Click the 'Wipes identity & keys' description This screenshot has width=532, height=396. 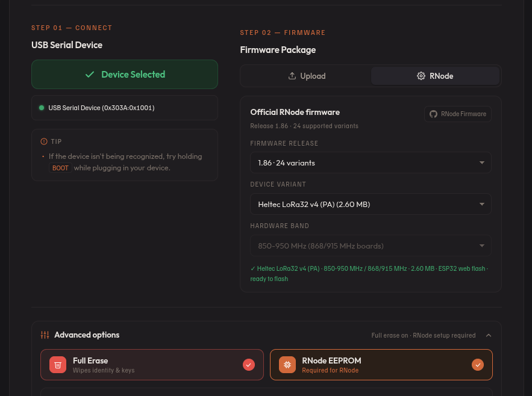point(104,370)
